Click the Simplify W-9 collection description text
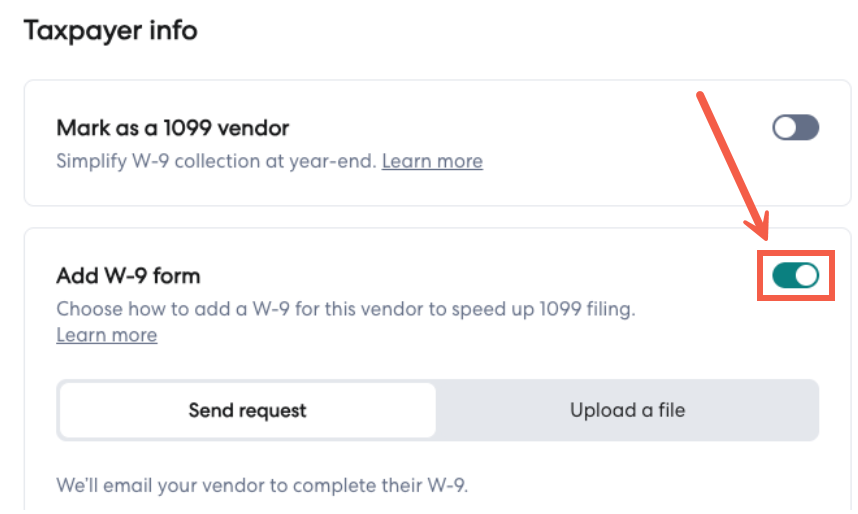 click(215, 161)
